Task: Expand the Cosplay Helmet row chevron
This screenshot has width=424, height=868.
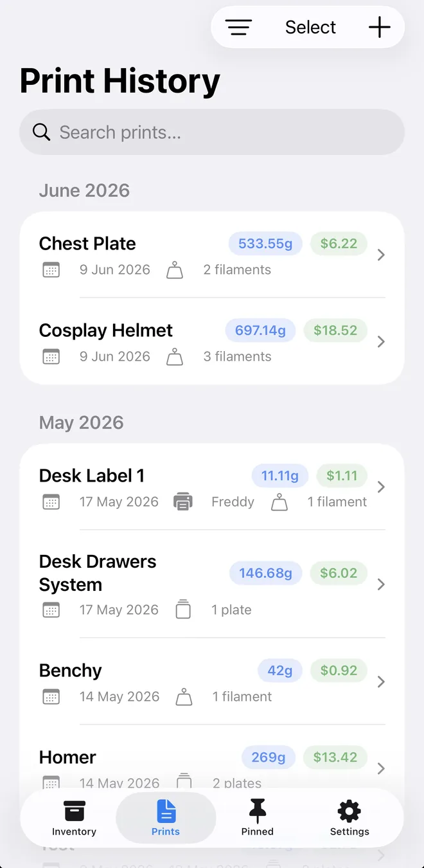Action: [x=381, y=341]
